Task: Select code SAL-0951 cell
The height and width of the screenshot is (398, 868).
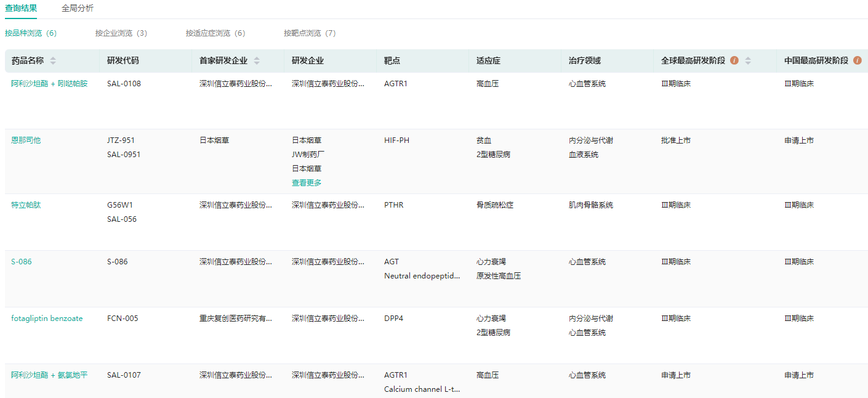Action: tap(124, 155)
